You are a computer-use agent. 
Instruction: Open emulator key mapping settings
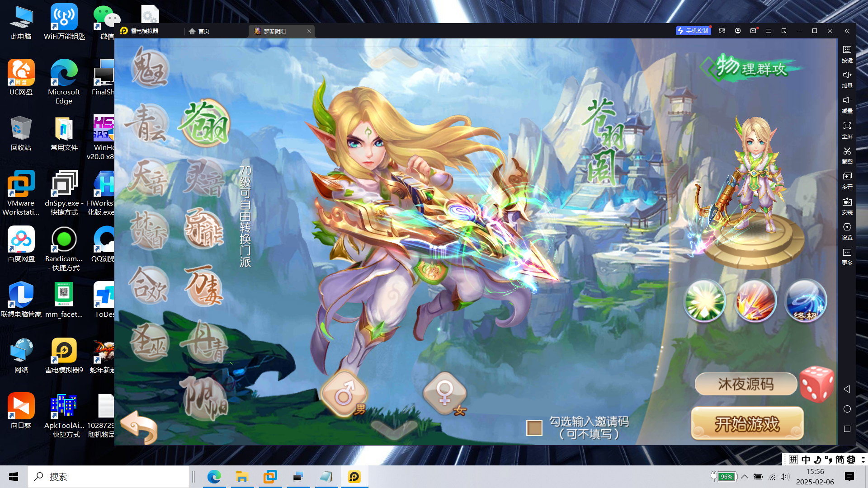[x=847, y=53]
